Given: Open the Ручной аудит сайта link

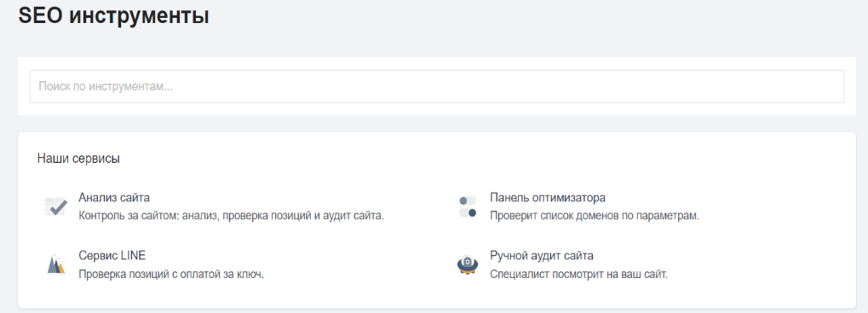Looking at the screenshot, I should [x=542, y=255].
